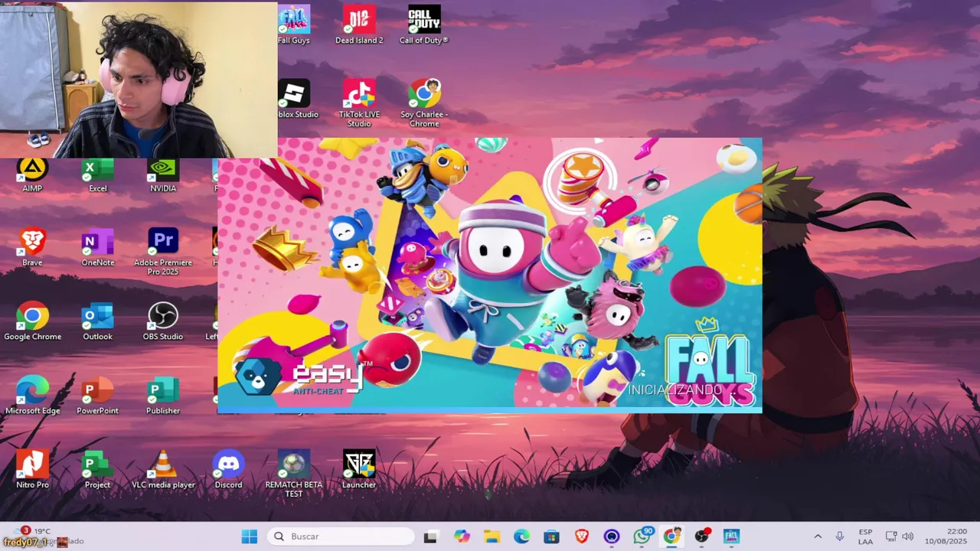Open Roblox Studio desktop shortcut

coord(297,99)
